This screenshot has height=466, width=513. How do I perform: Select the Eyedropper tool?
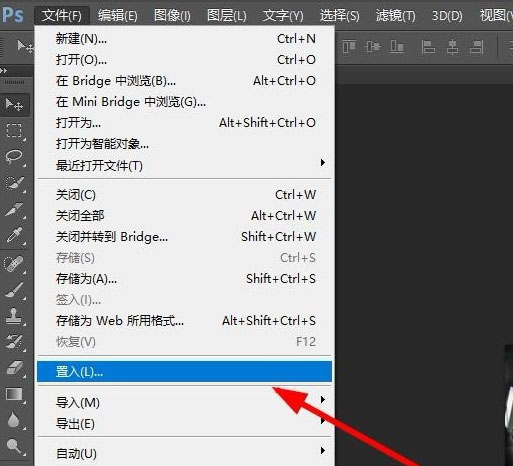(14, 236)
